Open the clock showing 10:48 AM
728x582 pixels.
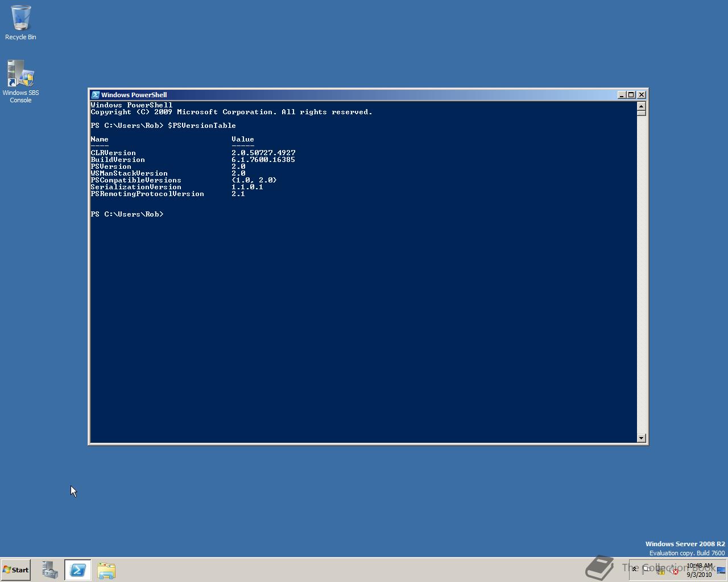coord(700,570)
